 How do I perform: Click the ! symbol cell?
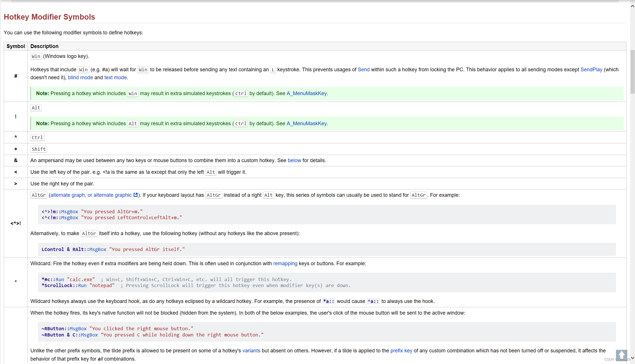tap(16, 117)
